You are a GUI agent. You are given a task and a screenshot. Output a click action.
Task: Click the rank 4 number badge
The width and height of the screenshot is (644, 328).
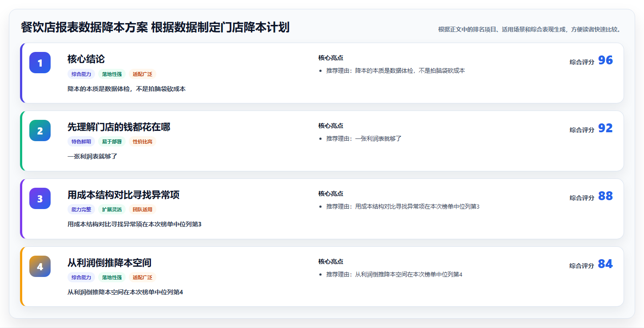click(x=40, y=266)
